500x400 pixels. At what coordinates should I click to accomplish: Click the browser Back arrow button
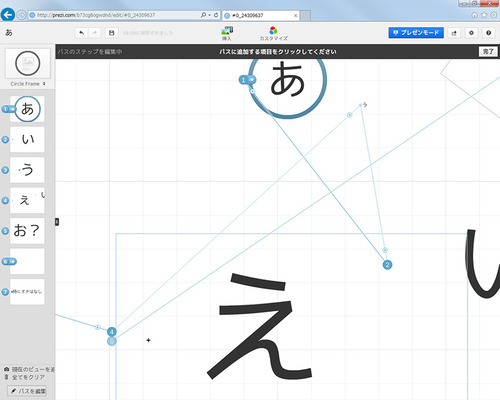click(8, 15)
